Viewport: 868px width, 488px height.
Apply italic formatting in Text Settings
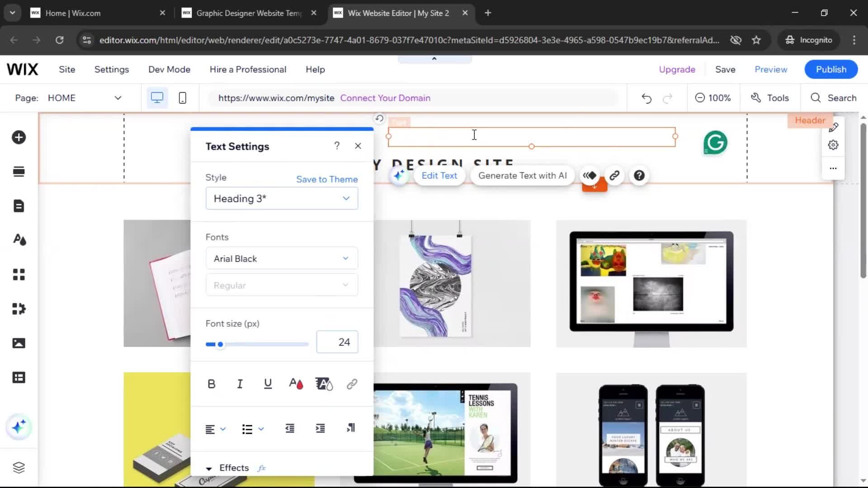(x=240, y=384)
